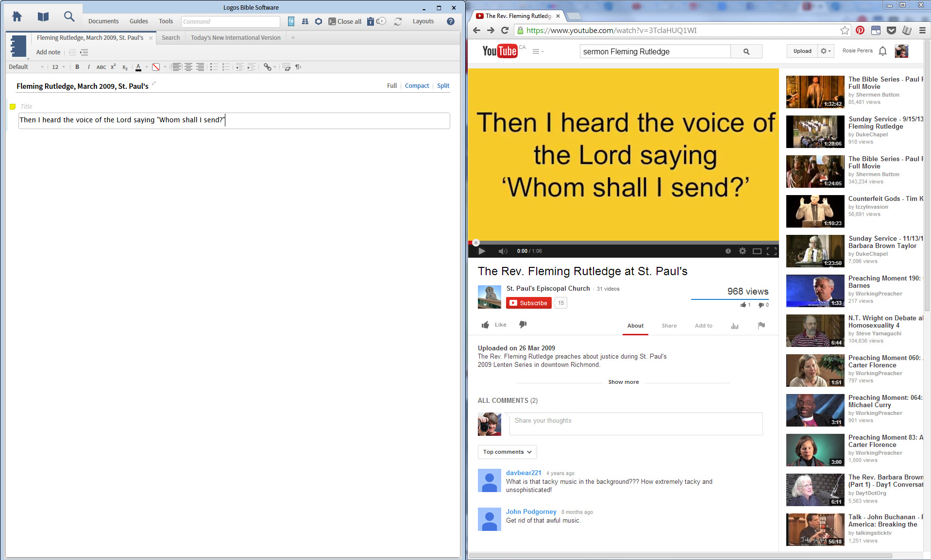Open the Guides menu in Logos
Viewport: 931px width, 560px height.
pos(139,21)
